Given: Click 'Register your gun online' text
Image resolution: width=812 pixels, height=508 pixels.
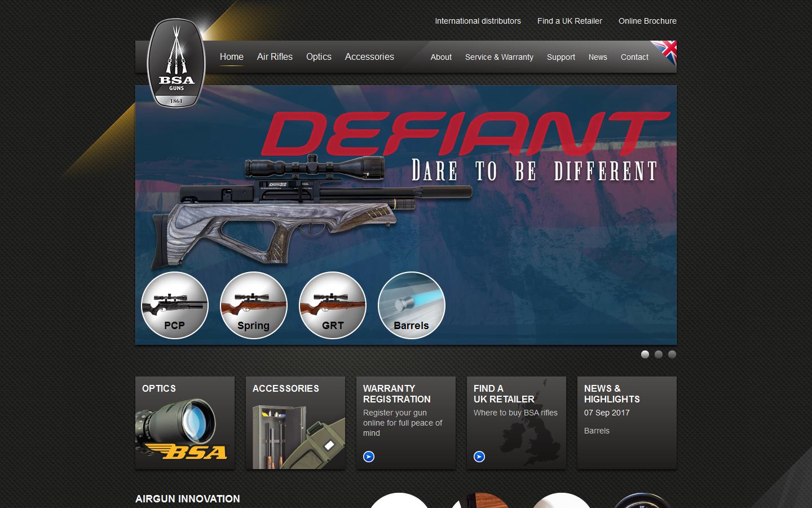Looking at the screenshot, I should click(403, 423).
